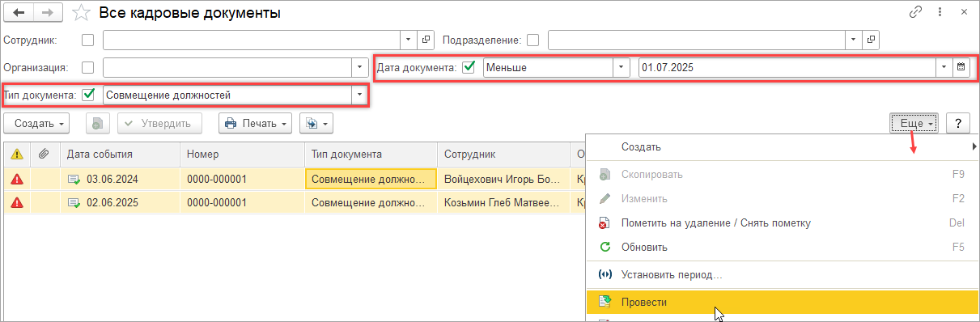Click the paperclip attachments column header
The height and width of the screenshot is (322, 980).
tap(44, 155)
